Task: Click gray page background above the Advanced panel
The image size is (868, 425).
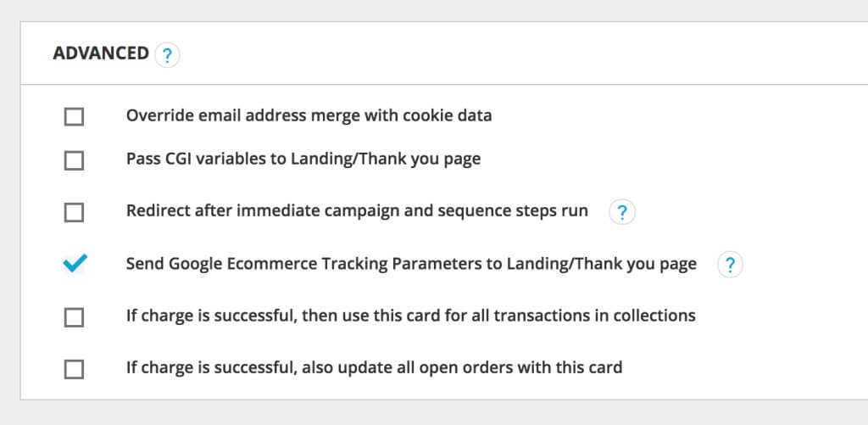Action: (x=424, y=10)
